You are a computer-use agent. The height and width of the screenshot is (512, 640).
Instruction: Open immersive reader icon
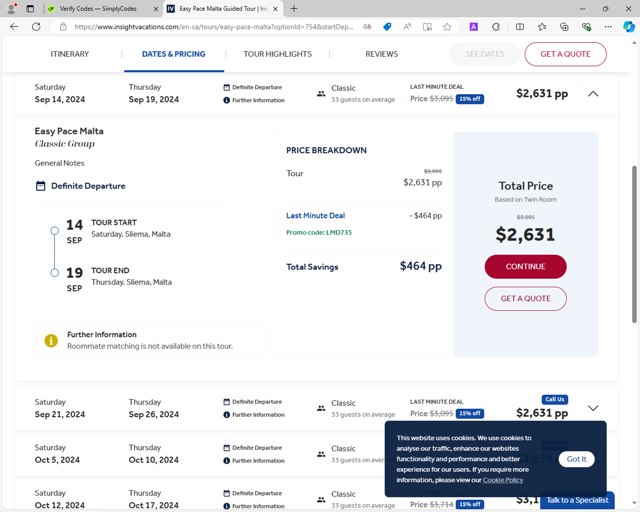[x=427, y=27]
